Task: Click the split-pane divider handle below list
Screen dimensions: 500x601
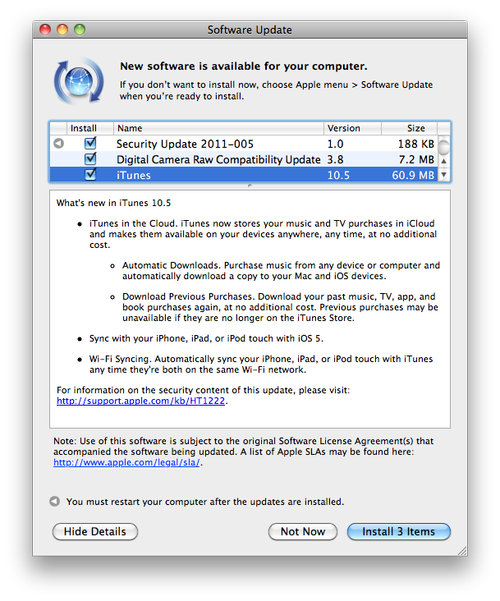Action: pos(250,186)
